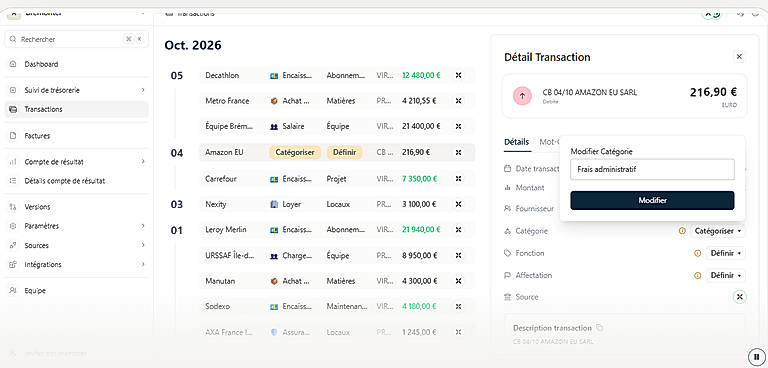
Task: Click the Dashboard home icon
Action: click(13, 64)
